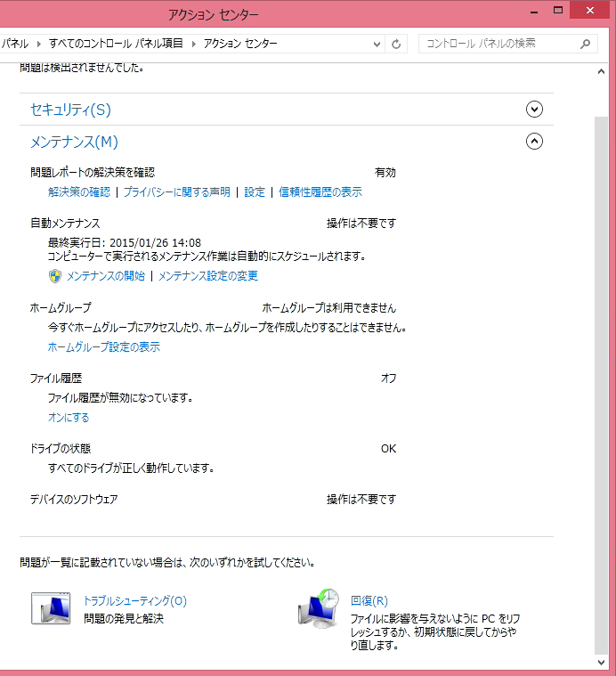Click アクション センター breadcrumb item
The width and height of the screenshot is (616, 676).
(x=240, y=44)
